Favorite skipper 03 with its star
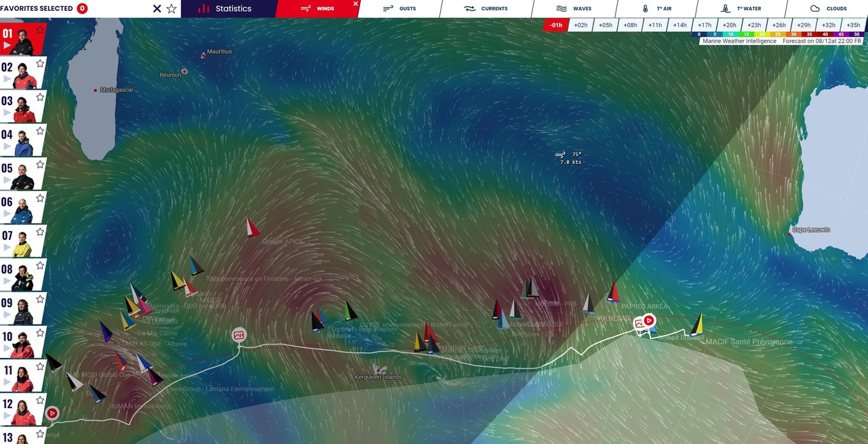 [40, 97]
